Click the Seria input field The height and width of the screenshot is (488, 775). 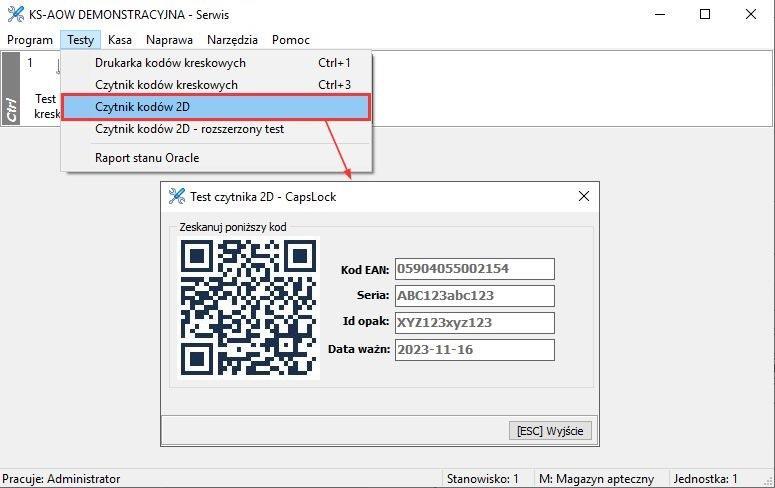click(x=474, y=296)
